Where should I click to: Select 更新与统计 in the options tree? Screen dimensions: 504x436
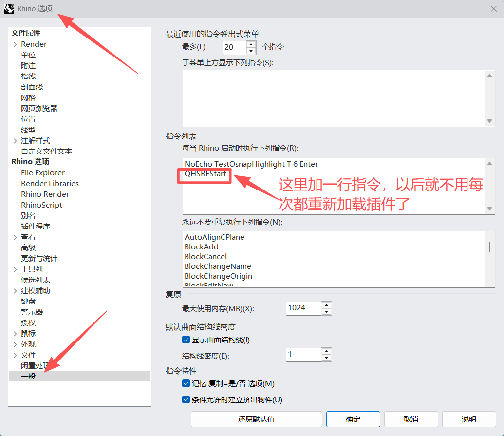click(x=39, y=259)
